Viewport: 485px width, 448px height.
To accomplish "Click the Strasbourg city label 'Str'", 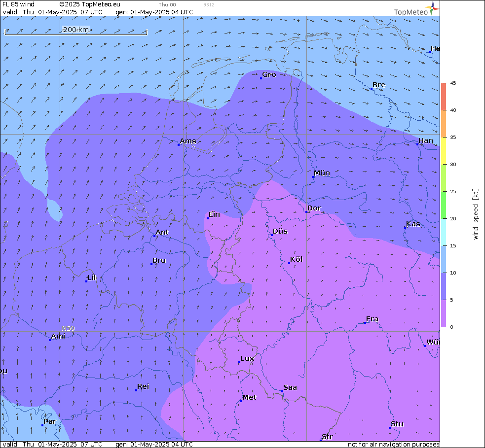I will point(327,436).
